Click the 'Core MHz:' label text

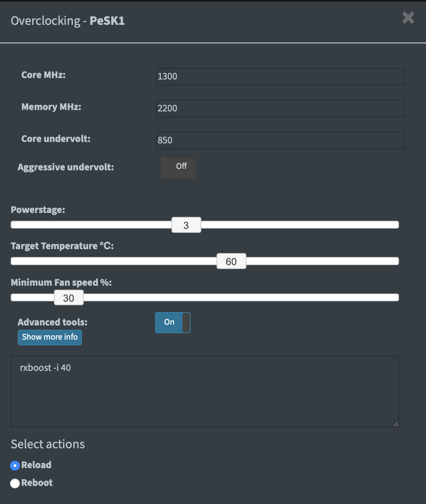[43, 75]
